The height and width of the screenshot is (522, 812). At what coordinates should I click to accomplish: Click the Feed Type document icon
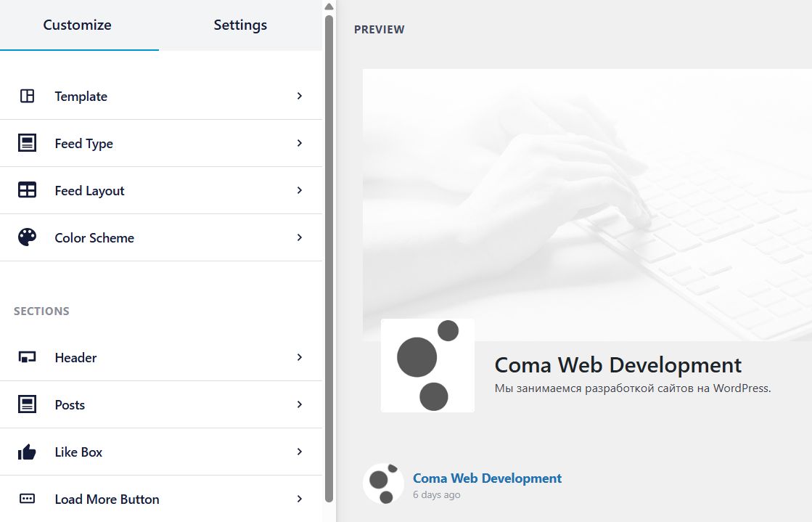27,142
